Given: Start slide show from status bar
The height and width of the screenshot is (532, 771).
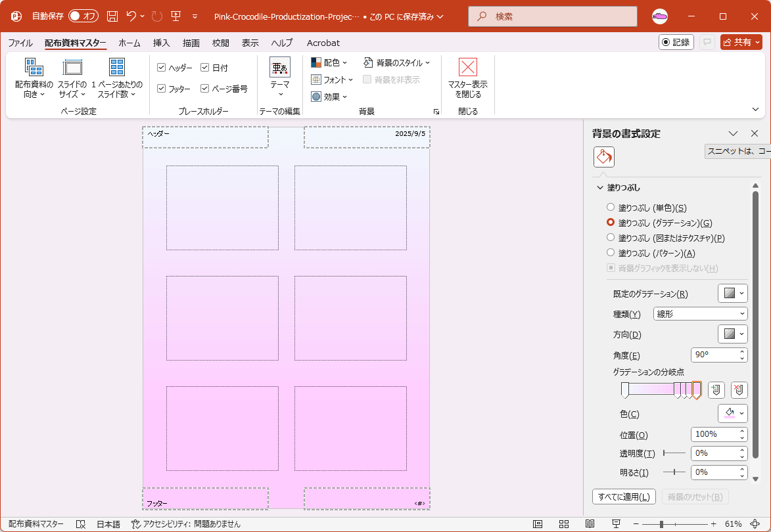Looking at the screenshot, I should (616, 524).
